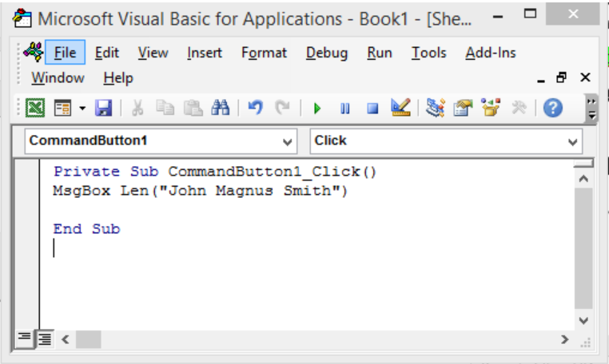Open the Object Browser icon

(490, 109)
